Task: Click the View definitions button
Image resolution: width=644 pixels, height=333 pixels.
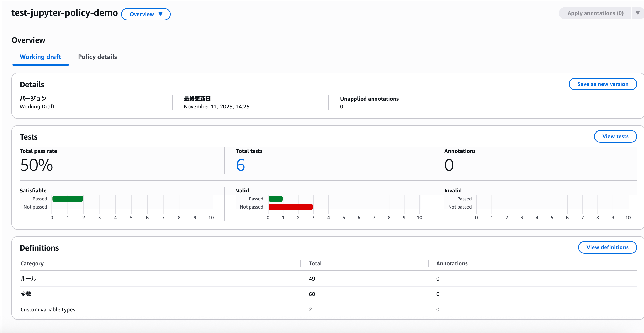Action: [x=607, y=247]
